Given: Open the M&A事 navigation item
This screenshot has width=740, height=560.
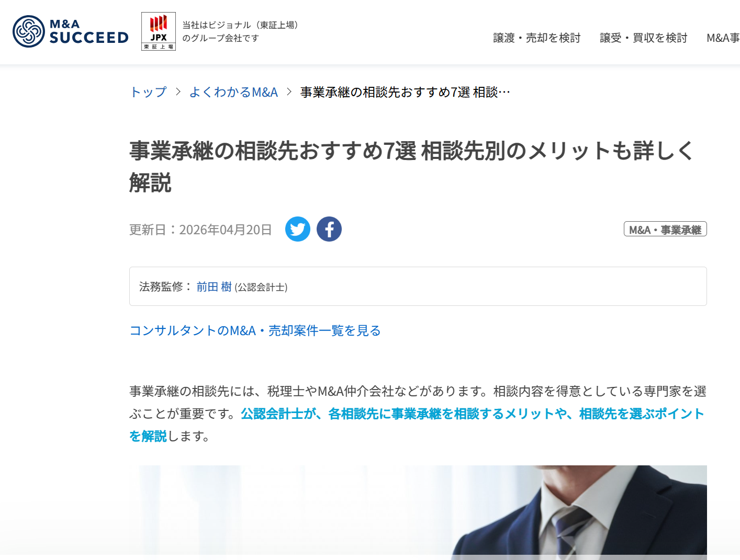Looking at the screenshot, I should click(723, 38).
